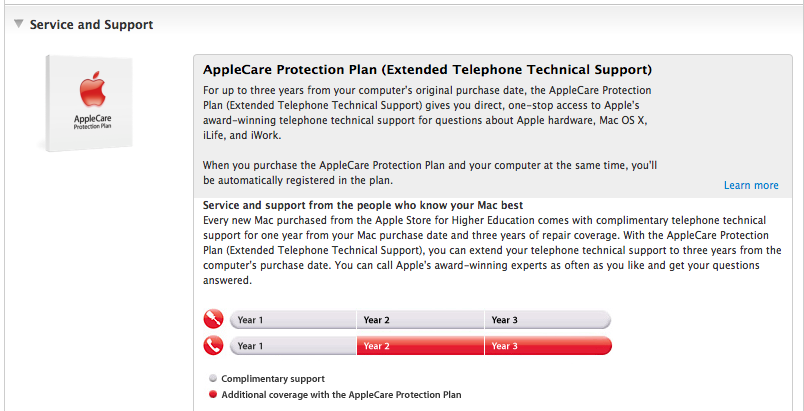Click the gray Complimentary support legend dot
This screenshot has height=411, width=804.
213,379
